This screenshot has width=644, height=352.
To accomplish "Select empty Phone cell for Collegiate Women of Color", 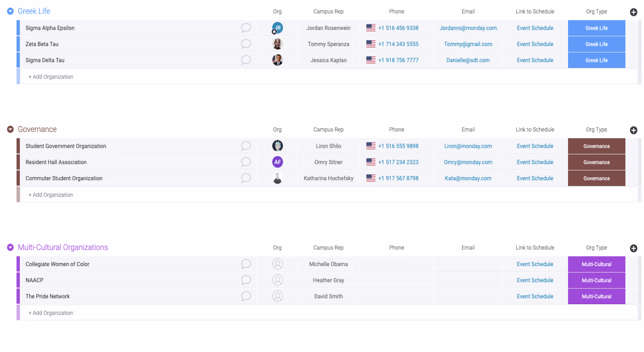I will coord(397,264).
